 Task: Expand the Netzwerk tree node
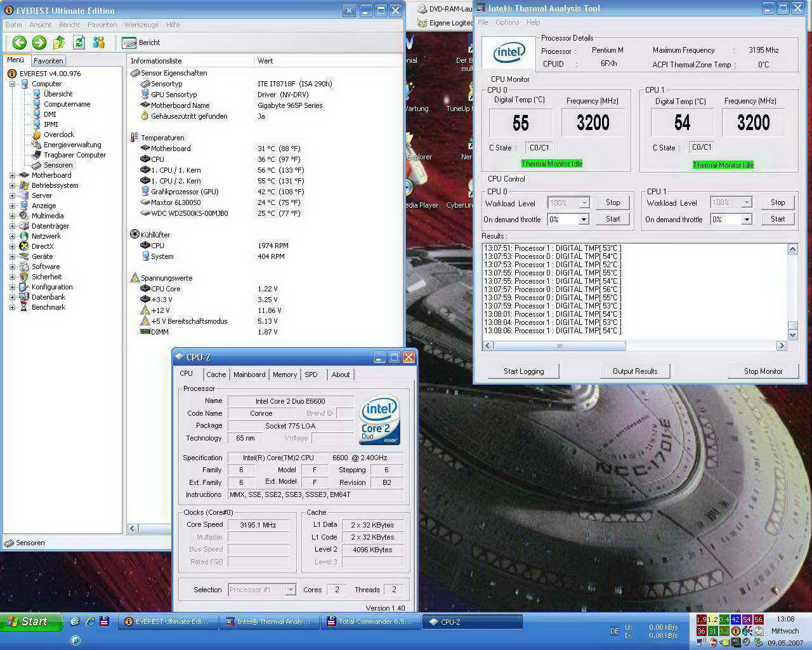pos(12,236)
